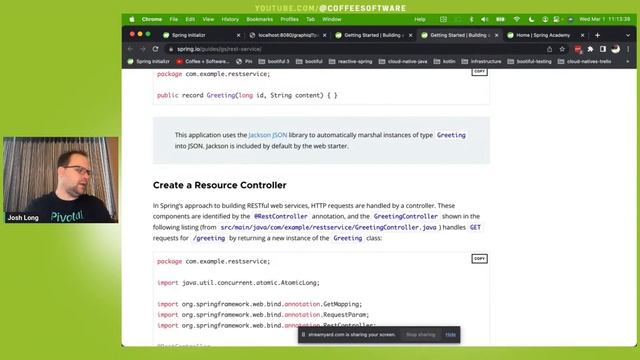This screenshot has width=640, height=360.
Task: Open the Edit menu
Action: click(190, 19)
